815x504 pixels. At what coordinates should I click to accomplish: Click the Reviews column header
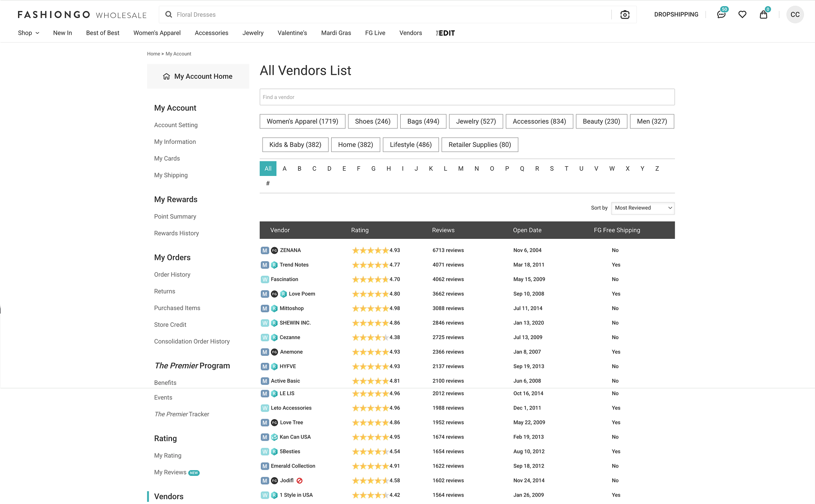443,230
